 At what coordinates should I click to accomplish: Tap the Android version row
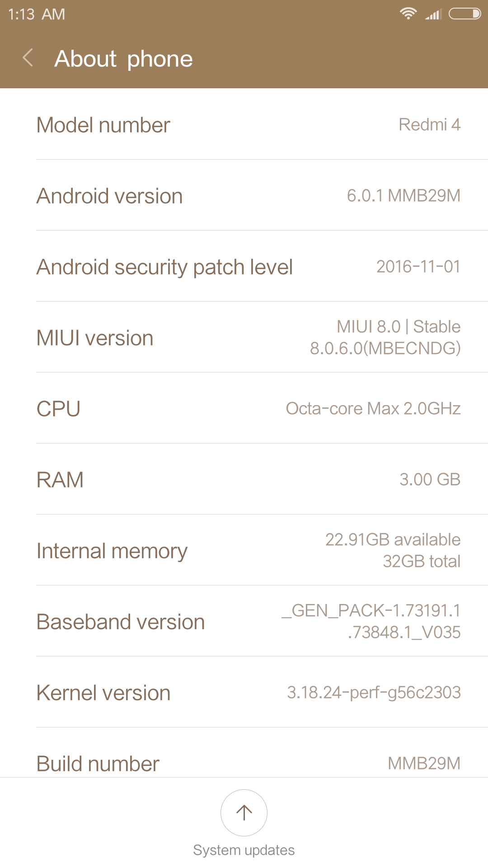click(x=244, y=196)
